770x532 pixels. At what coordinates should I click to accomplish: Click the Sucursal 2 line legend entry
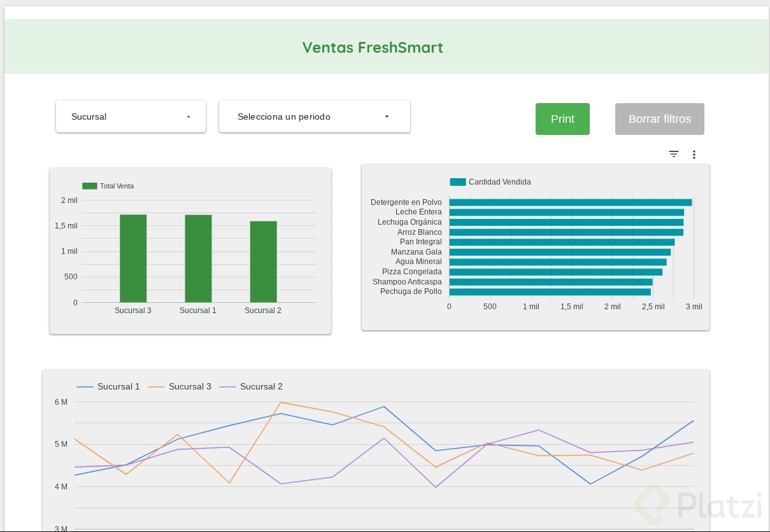tap(251, 386)
